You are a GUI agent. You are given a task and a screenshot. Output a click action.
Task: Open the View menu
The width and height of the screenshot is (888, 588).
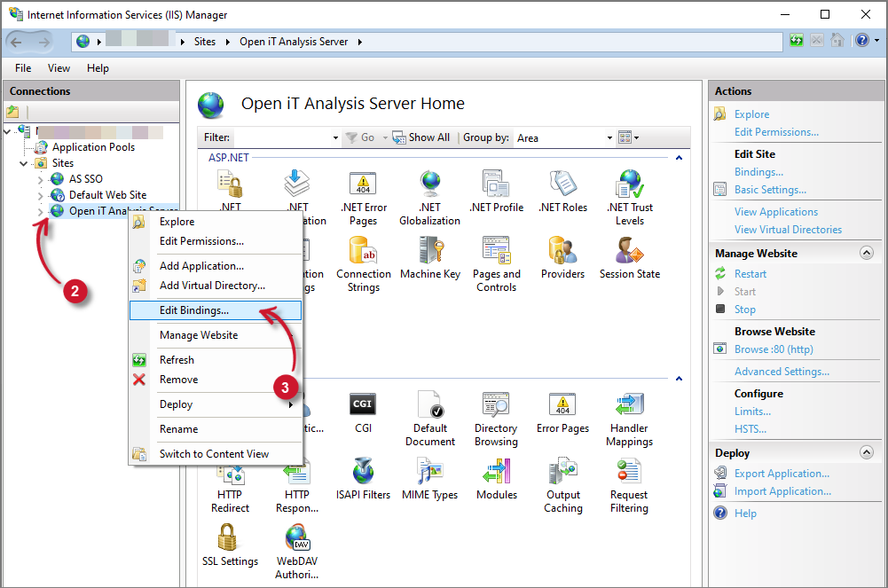click(59, 68)
